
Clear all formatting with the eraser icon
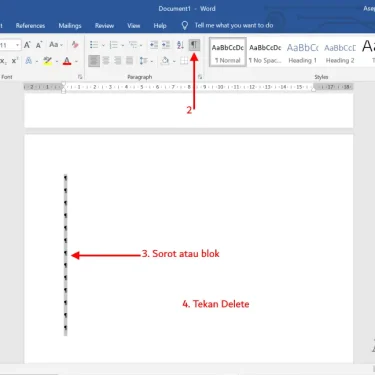pos(75,45)
